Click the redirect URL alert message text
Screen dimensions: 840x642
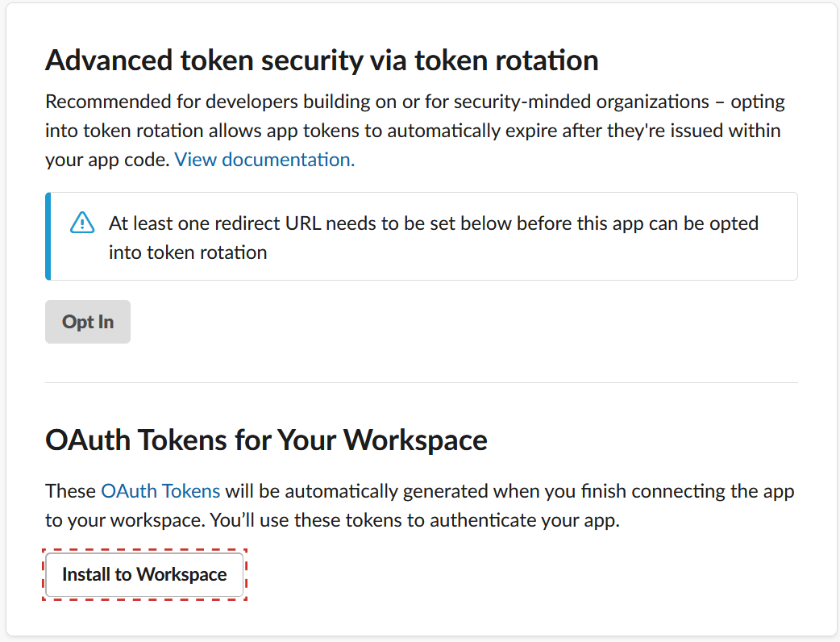coord(434,237)
